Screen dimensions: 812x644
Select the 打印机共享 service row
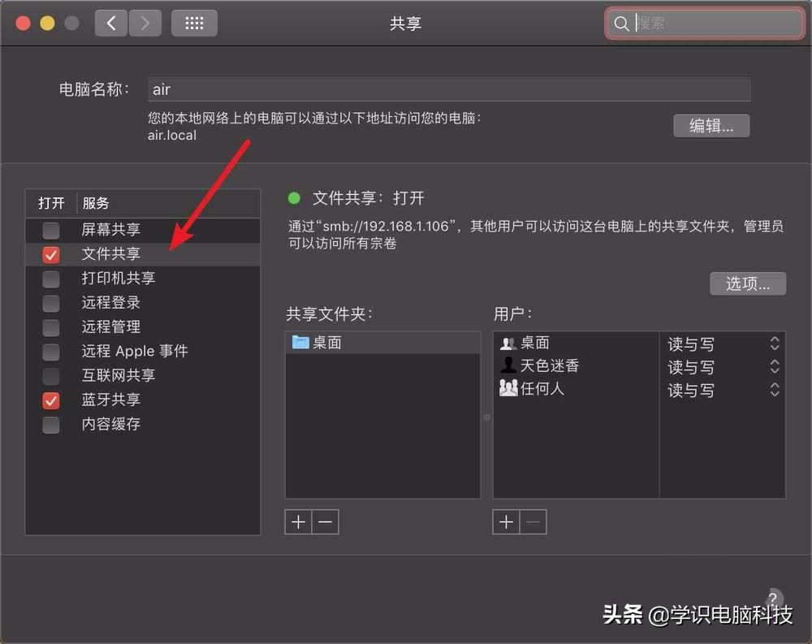(143, 279)
